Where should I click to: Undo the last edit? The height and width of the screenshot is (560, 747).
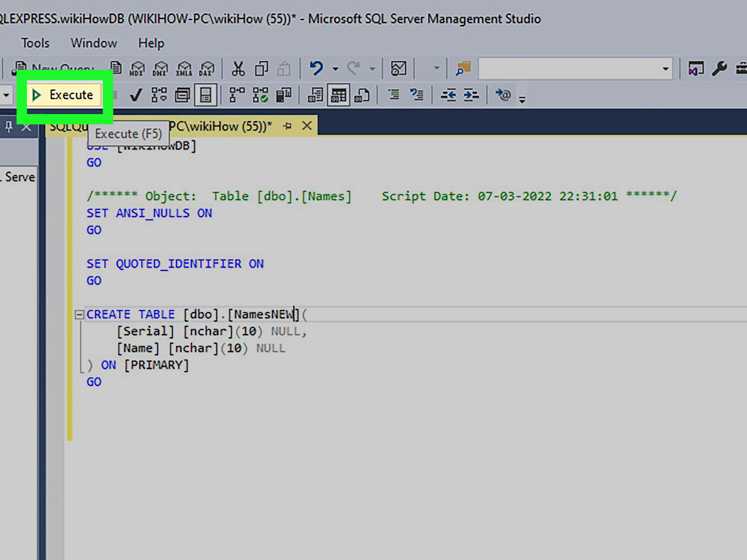click(316, 69)
